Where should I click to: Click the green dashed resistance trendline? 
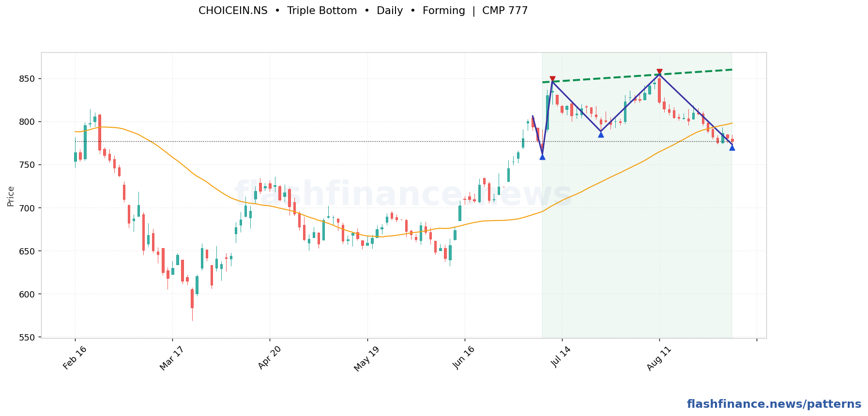637,76
